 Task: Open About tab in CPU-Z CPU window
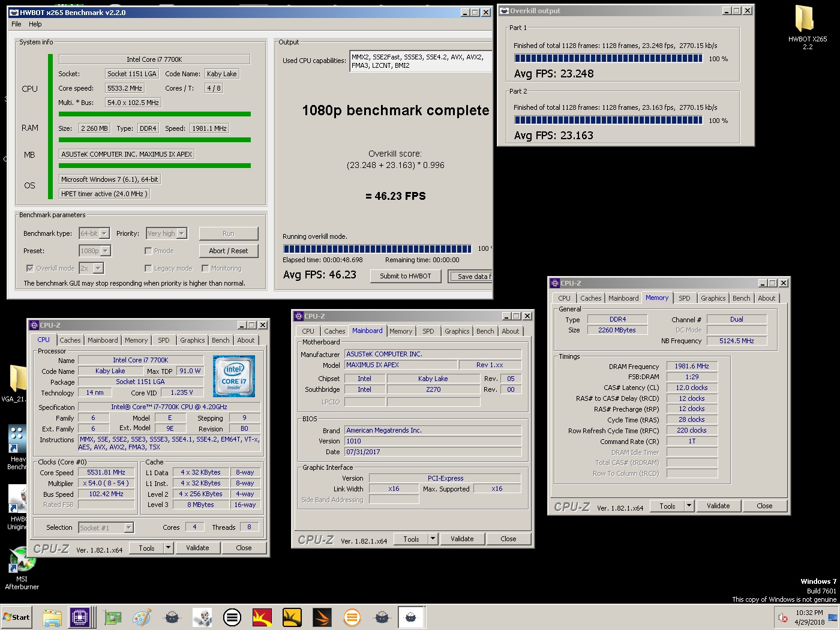tap(246, 340)
